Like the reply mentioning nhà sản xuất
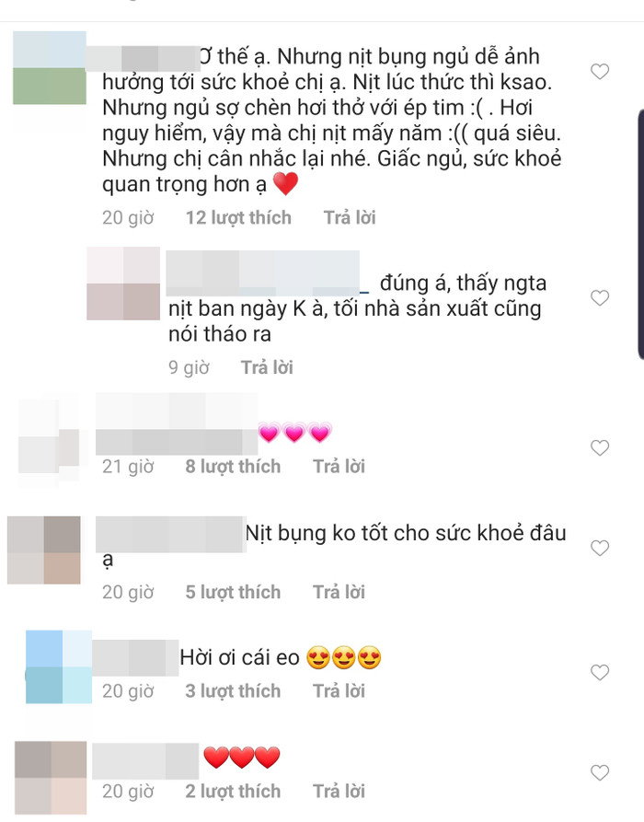This screenshot has width=644, height=822. pos(600,297)
